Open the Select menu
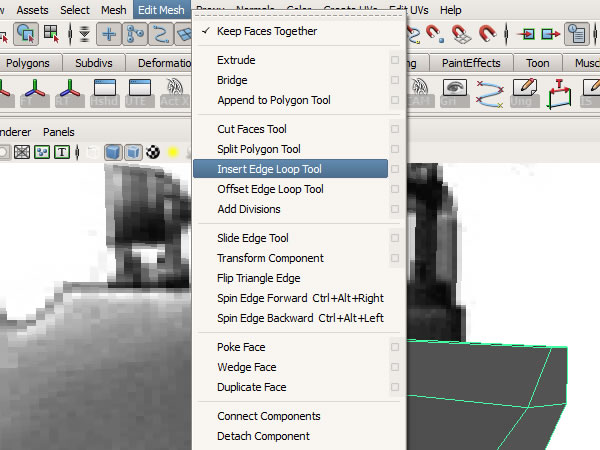Viewport: 600px width, 450px height. click(x=75, y=10)
